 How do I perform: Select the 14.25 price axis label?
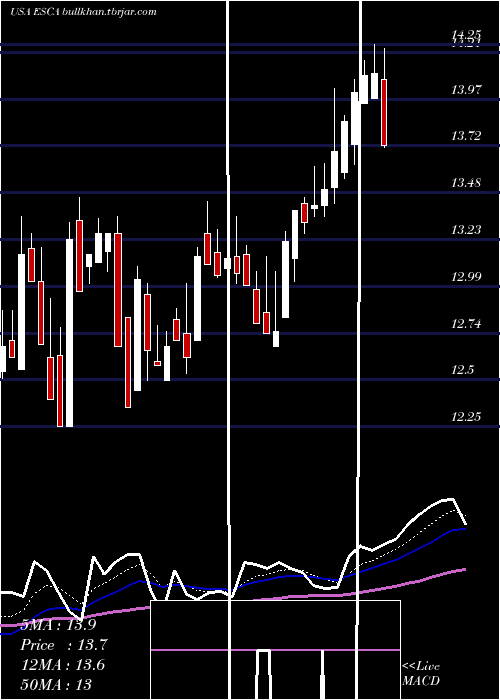point(466,34)
